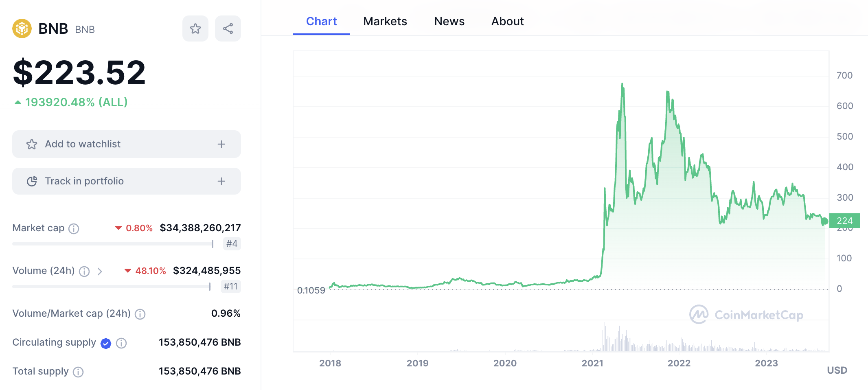Click the BNB ticker symbol text
Screen dimensions: 868x390
pyautogui.click(x=85, y=30)
